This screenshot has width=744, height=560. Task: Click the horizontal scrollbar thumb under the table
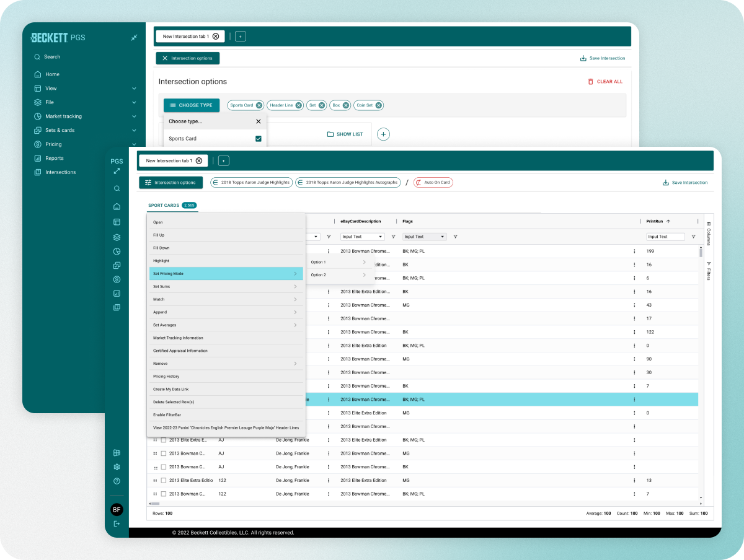[156, 504]
